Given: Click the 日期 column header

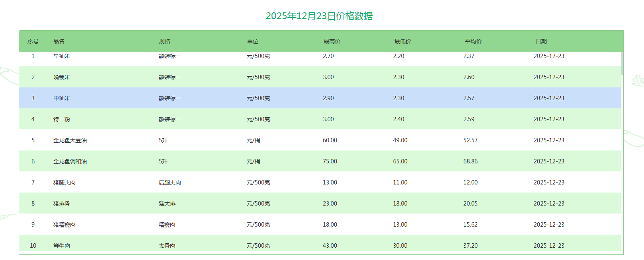Looking at the screenshot, I should (541, 41).
